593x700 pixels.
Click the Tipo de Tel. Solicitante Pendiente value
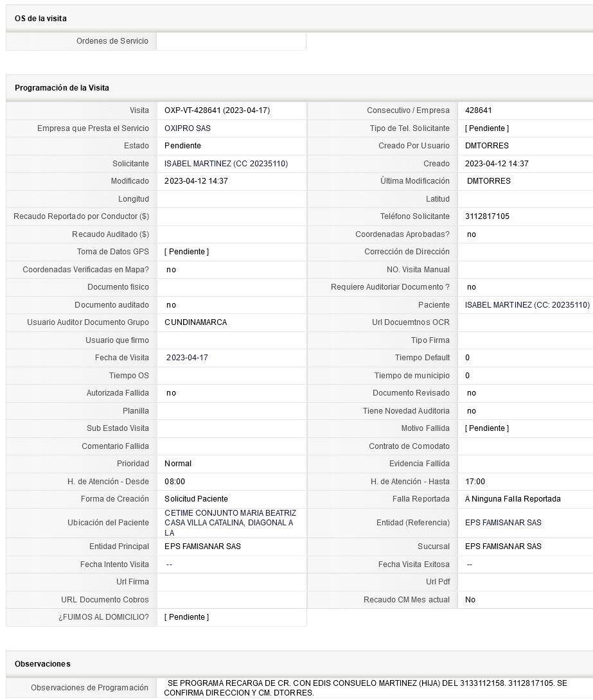pyautogui.click(x=486, y=128)
